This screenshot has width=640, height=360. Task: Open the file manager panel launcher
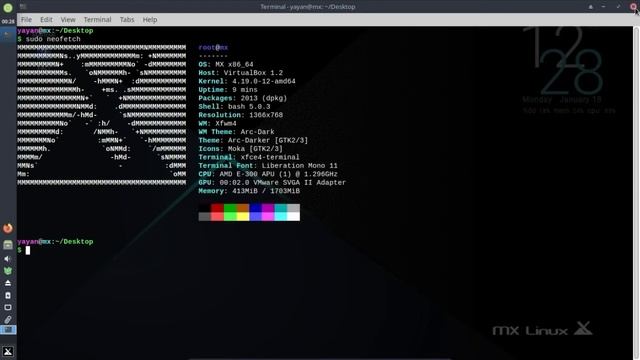click(8, 244)
